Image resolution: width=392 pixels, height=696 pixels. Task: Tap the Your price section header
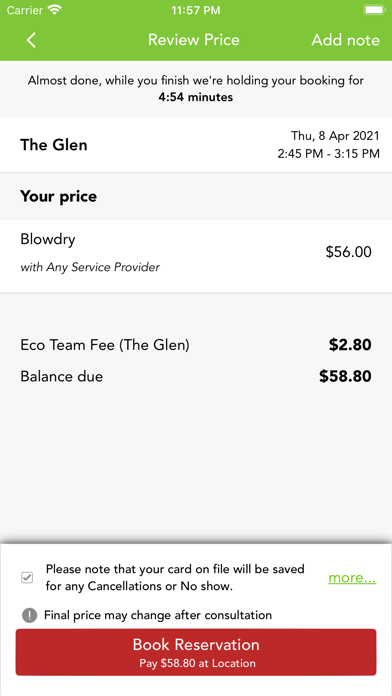[x=58, y=196]
